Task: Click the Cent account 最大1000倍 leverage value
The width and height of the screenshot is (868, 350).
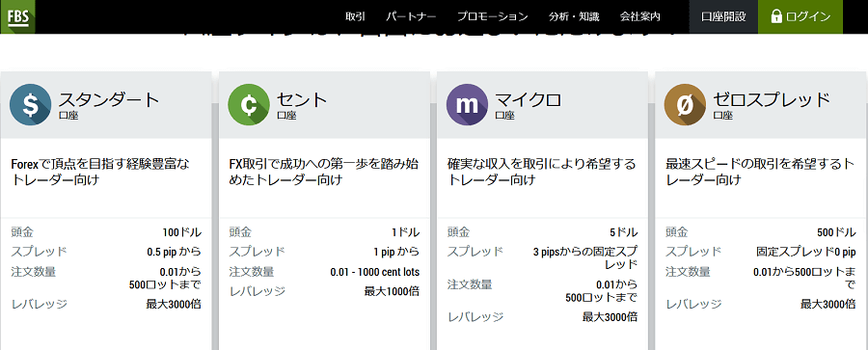Action: pyautogui.click(x=392, y=291)
